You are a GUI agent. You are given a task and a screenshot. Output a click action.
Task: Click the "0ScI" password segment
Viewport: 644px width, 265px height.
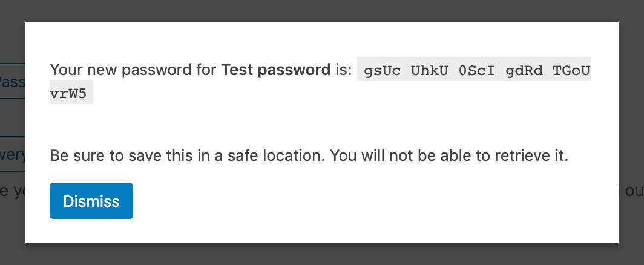point(477,70)
